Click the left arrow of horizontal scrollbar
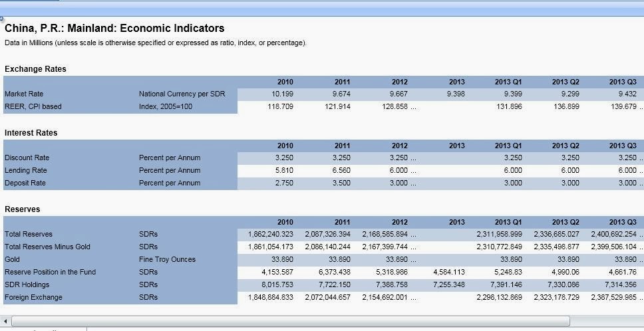 5,321
